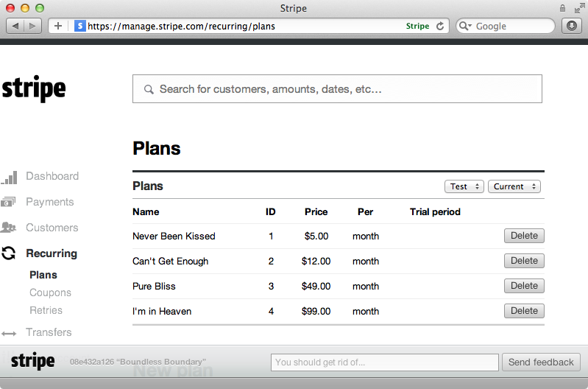588x389 pixels.
Task: Click the lock icon in the title bar
Action: [x=562, y=8]
